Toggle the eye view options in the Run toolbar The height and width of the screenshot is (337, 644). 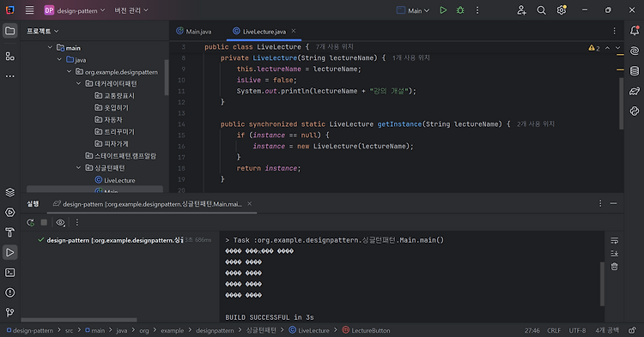[x=60, y=222]
